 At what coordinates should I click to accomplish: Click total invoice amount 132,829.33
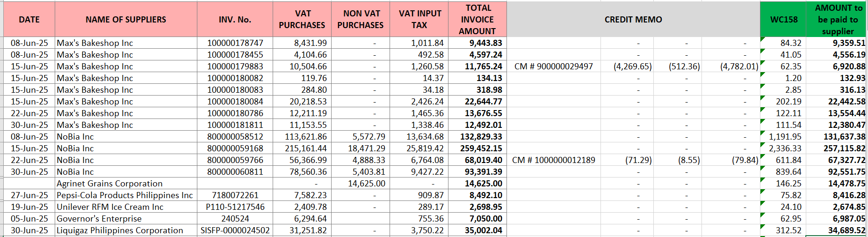point(477,137)
